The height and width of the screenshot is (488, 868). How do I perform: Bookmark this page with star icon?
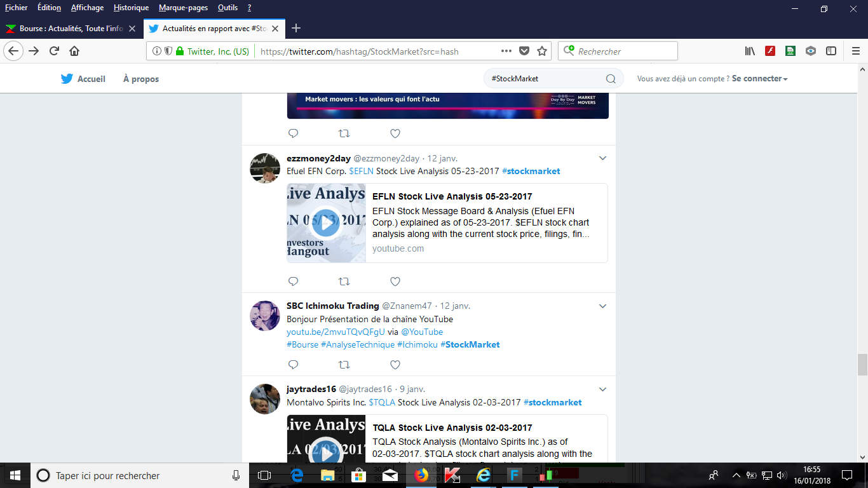(x=542, y=51)
